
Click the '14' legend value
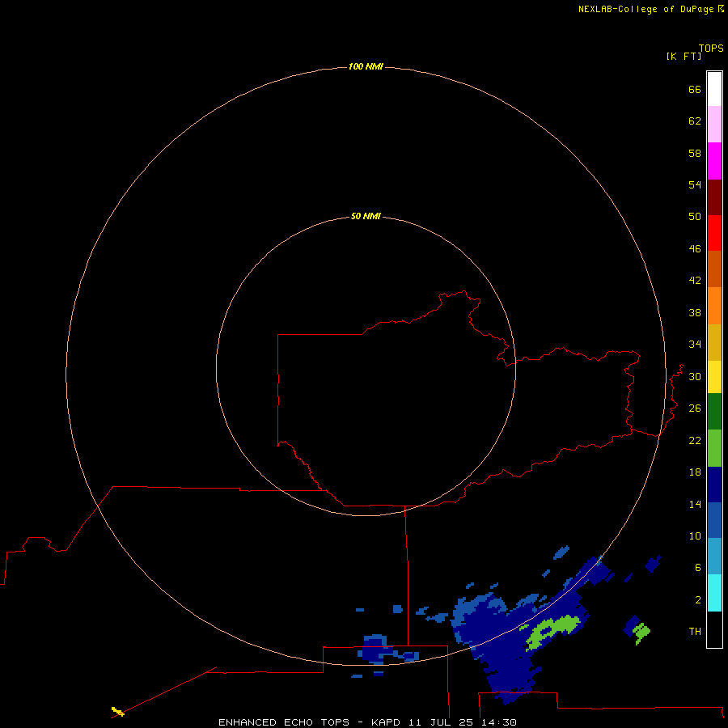coord(695,504)
